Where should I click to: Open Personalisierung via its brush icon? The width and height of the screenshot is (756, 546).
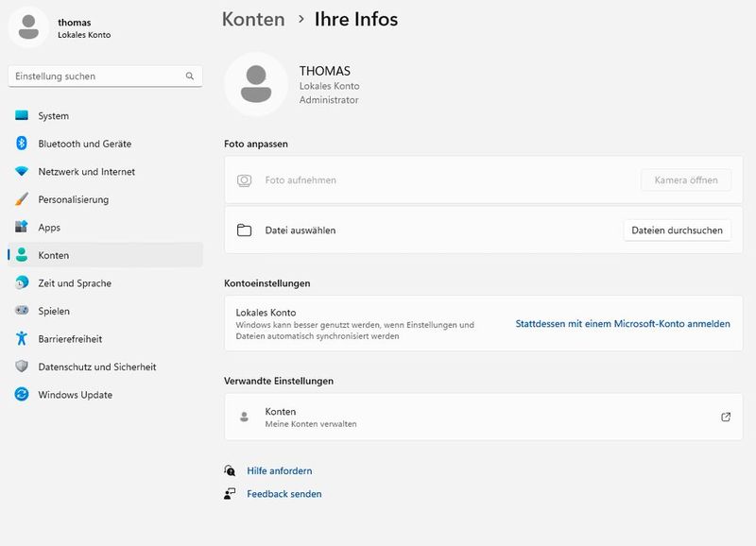click(x=20, y=199)
